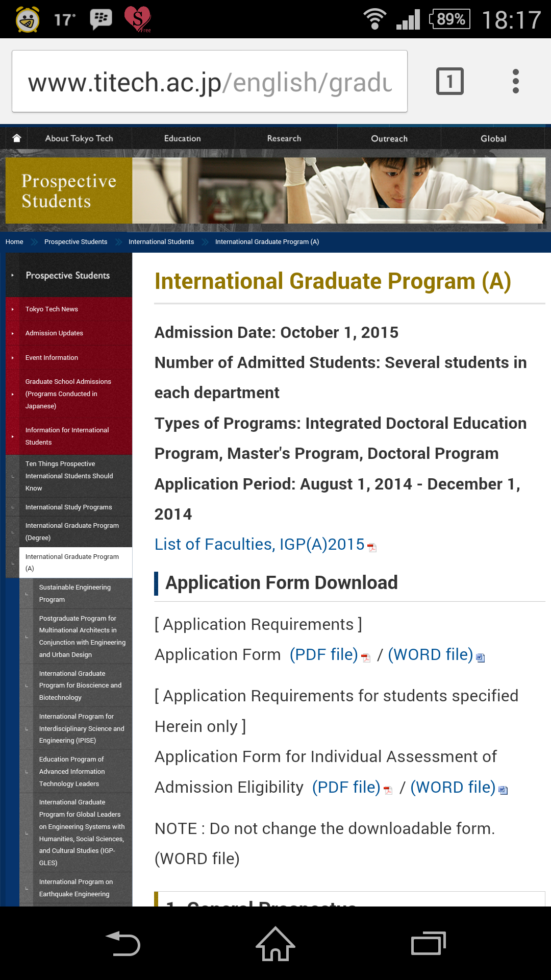Open Prospective Students sidebar heading

pyautogui.click(x=69, y=275)
